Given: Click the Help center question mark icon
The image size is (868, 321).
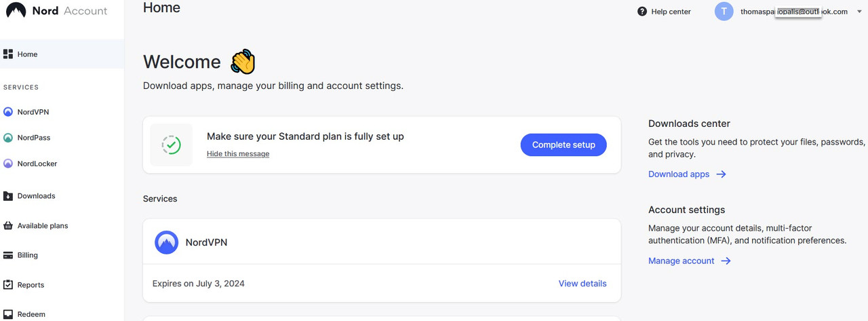Looking at the screenshot, I should tap(642, 12).
